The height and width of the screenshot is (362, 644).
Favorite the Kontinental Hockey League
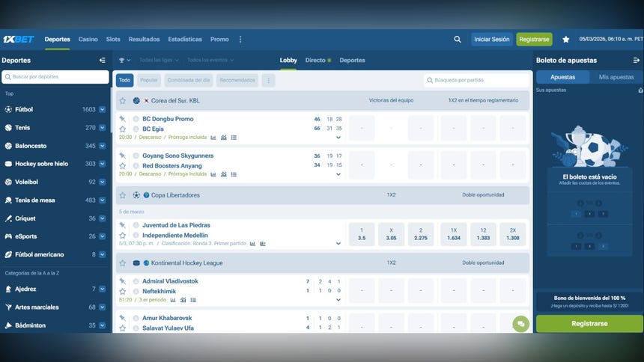122,263
